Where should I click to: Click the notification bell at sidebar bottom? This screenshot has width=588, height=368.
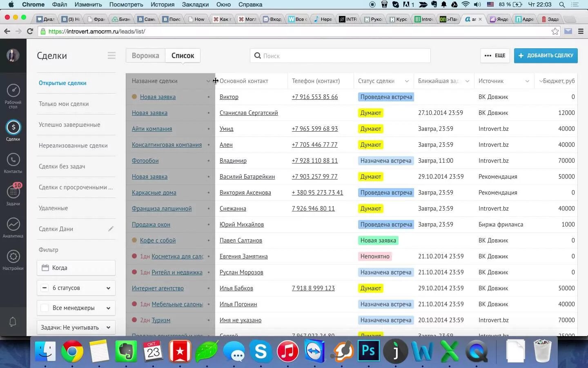tap(13, 322)
